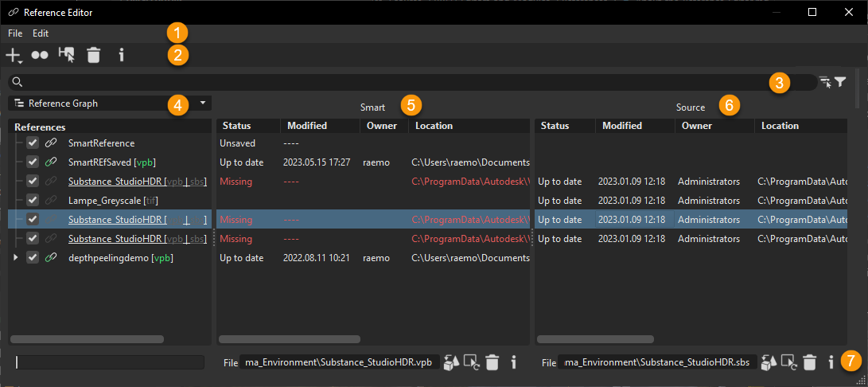Click the Source file path field ending in .sbs
This screenshot has width=868, height=387.
658,362
